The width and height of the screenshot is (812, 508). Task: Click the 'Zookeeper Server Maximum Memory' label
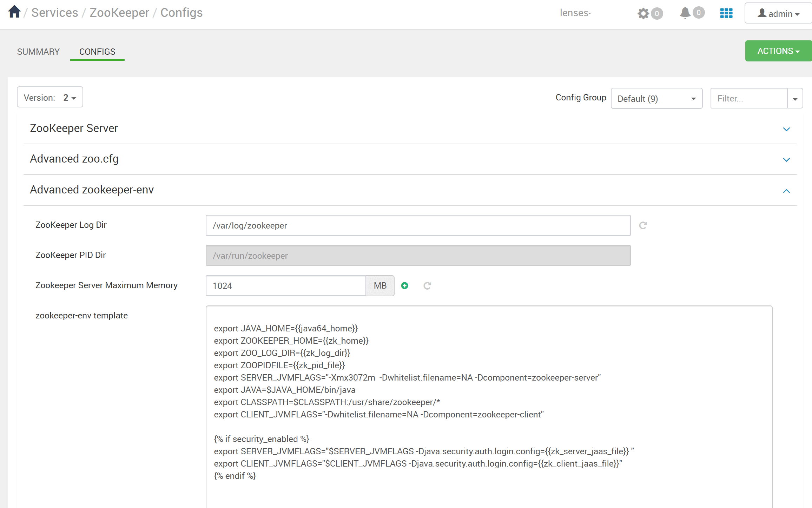click(106, 285)
